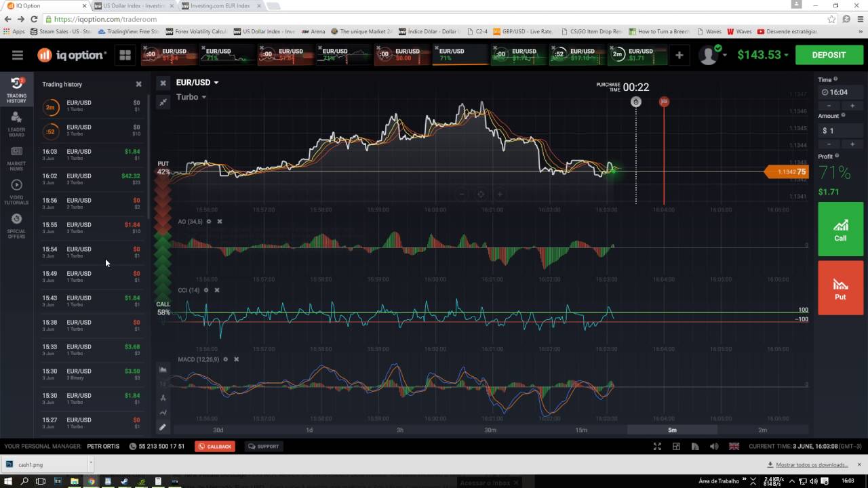The height and width of the screenshot is (488, 868).
Task: Click the purchase deadline stopwatch marker
Action: (x=635, y=102)
